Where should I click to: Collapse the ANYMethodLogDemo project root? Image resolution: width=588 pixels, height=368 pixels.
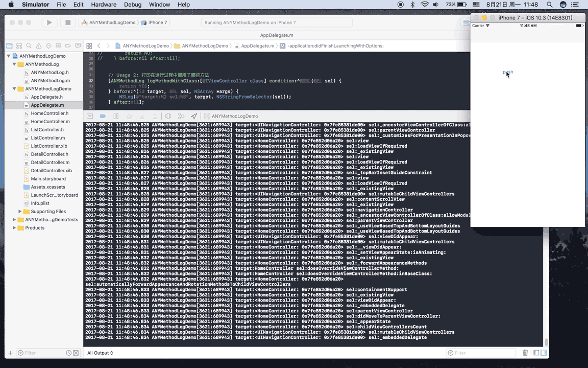[x=9, y=56]
